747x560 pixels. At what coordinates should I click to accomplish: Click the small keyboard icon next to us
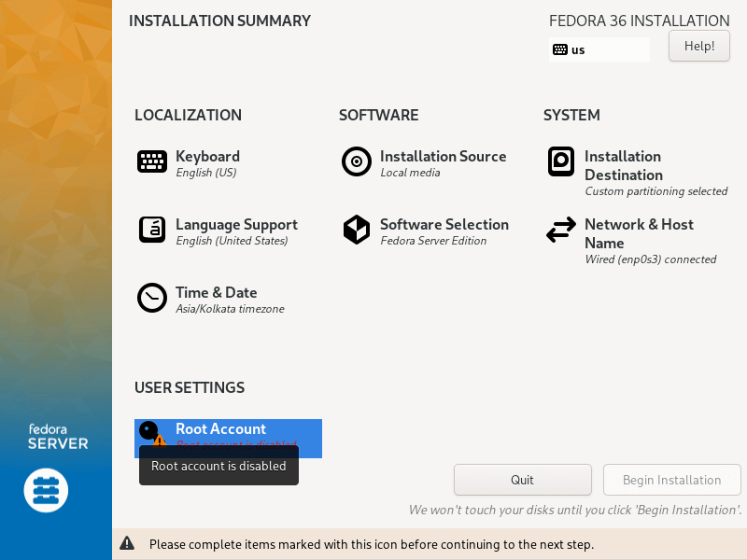559,49
